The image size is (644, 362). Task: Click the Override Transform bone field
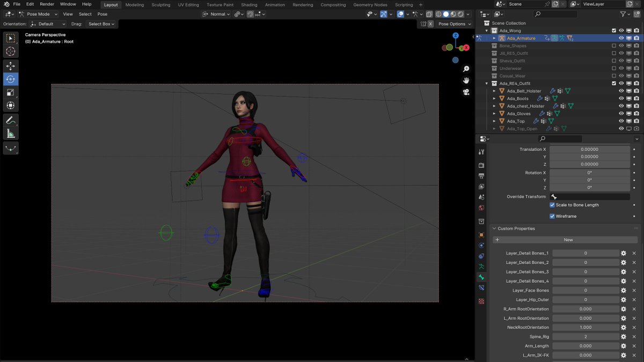(590, 197)
